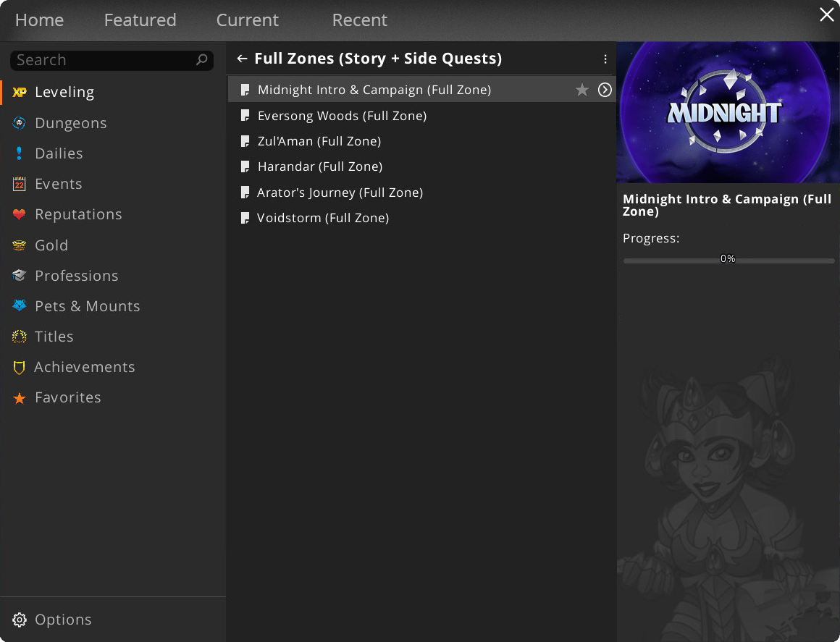The image size is (840, 642).
Task: Click the Events calendar icon
Action: 20,184
